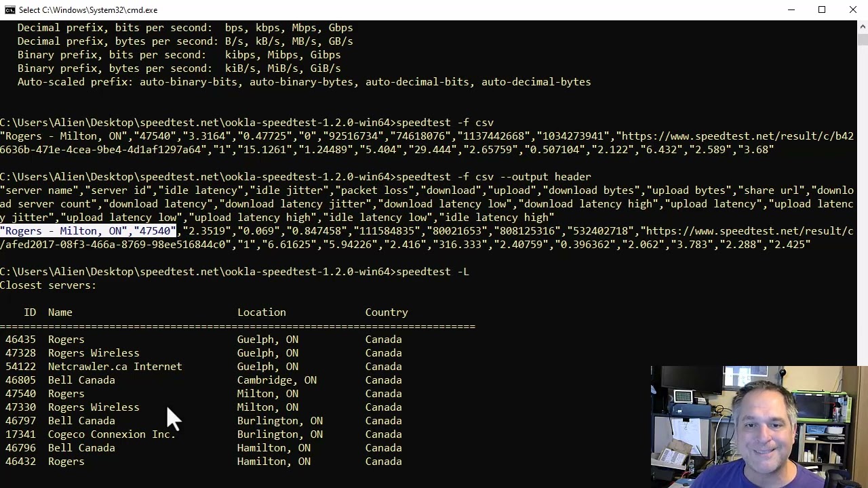
Task: Click the Location column header
Action: coord(261,312)
